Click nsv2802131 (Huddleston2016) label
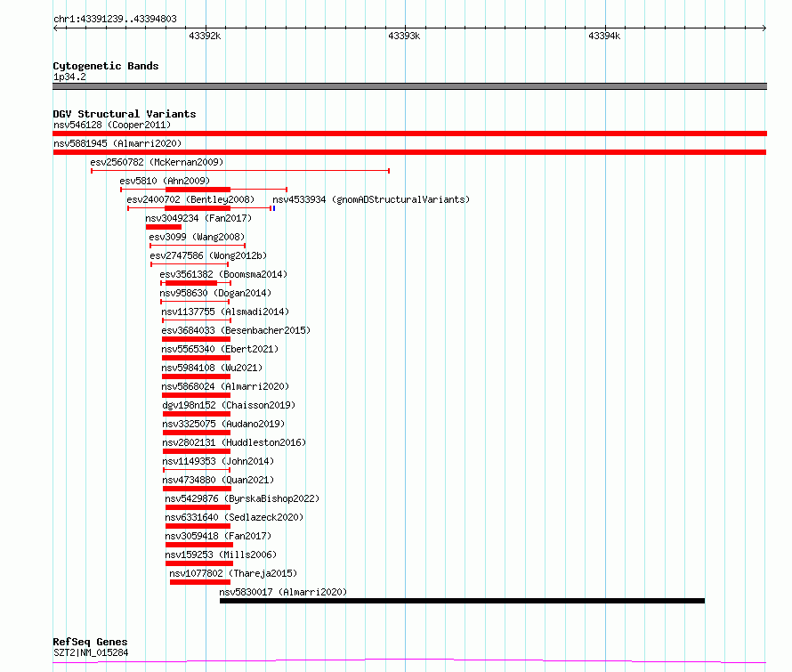This screenshot has height=672, width=792. (234, 442)
